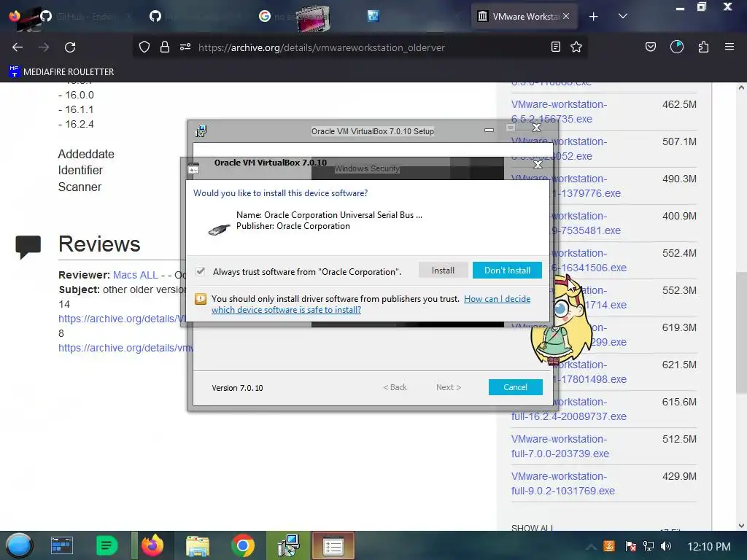
Task: Click Don't Install button
Action: (507, 271)
